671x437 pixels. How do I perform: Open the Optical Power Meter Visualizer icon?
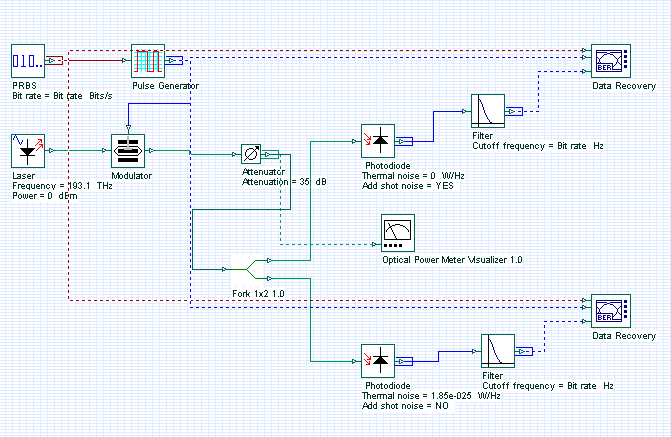click(x=398, y=233)
